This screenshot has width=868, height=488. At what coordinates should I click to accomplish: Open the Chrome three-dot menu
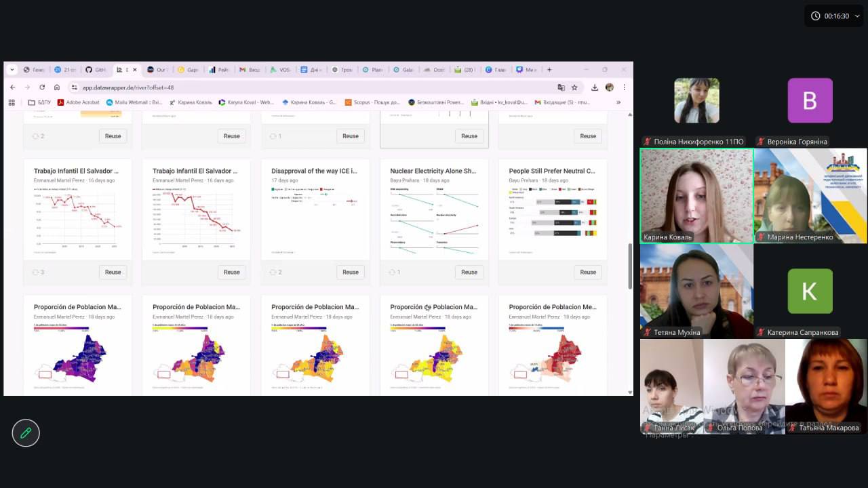(x=624, y=87)
